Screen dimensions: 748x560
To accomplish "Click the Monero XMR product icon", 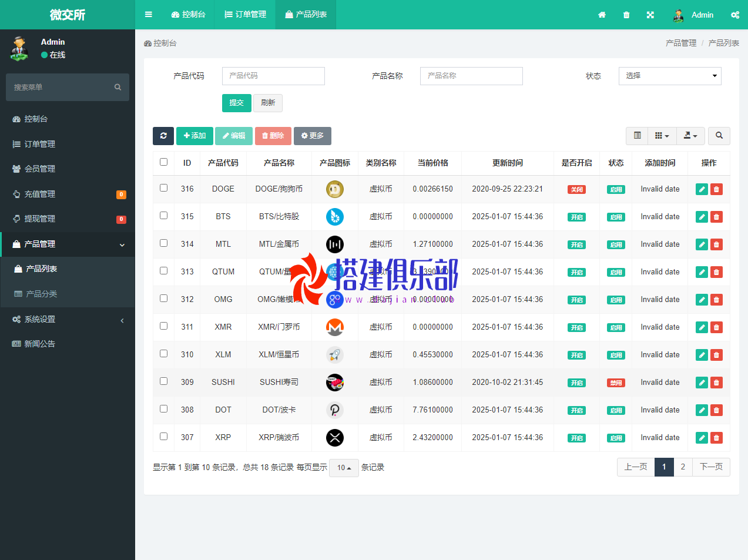I will [x=335, y=327].
